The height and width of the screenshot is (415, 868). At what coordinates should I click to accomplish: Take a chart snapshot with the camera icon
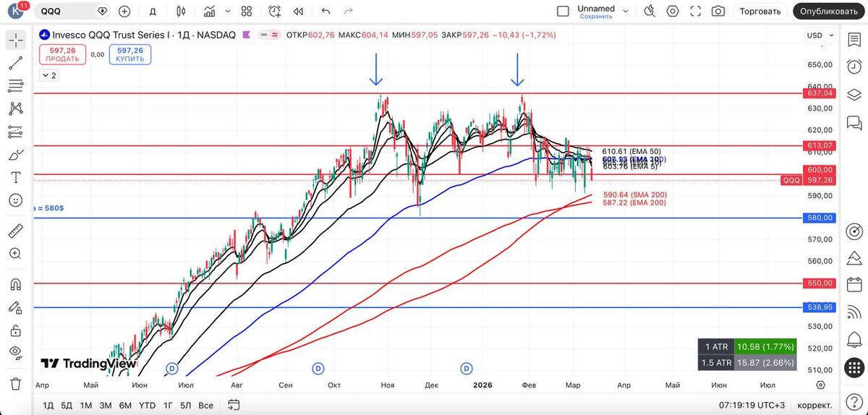coord(718,11)
